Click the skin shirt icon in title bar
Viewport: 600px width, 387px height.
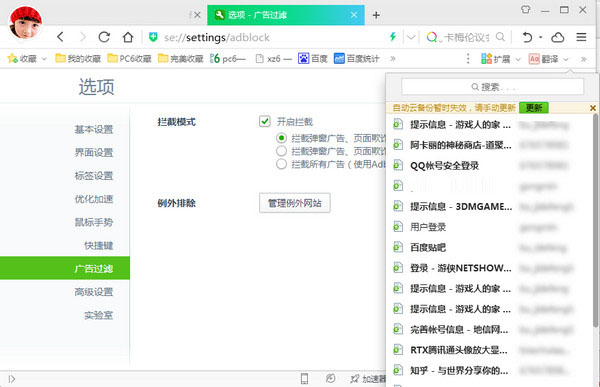(x=526, y=10)
